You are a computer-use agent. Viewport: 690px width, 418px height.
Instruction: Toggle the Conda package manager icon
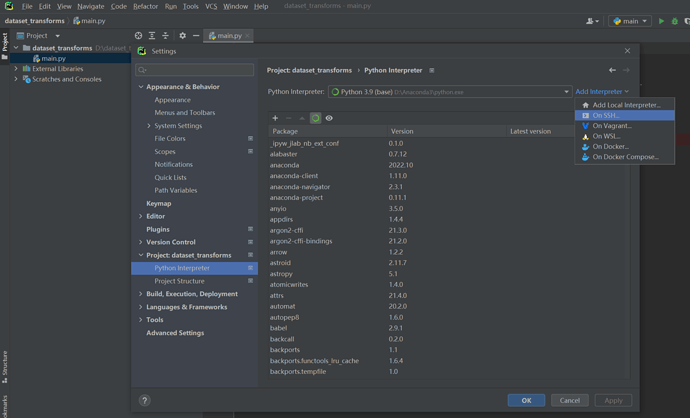tap(316, 118)
